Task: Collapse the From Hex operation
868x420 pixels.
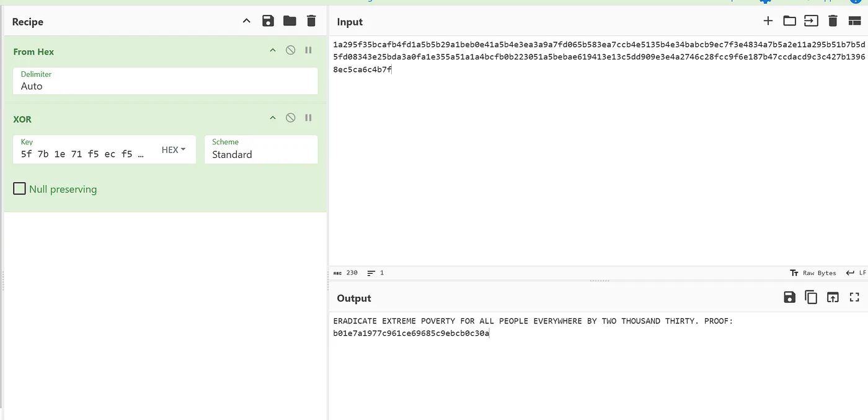Action: click(272, 50)
